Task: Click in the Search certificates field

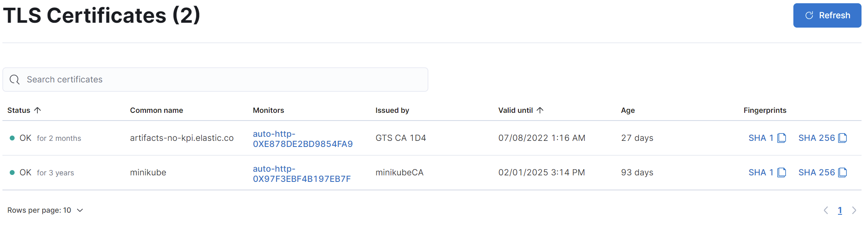Action: click(223, 80)
